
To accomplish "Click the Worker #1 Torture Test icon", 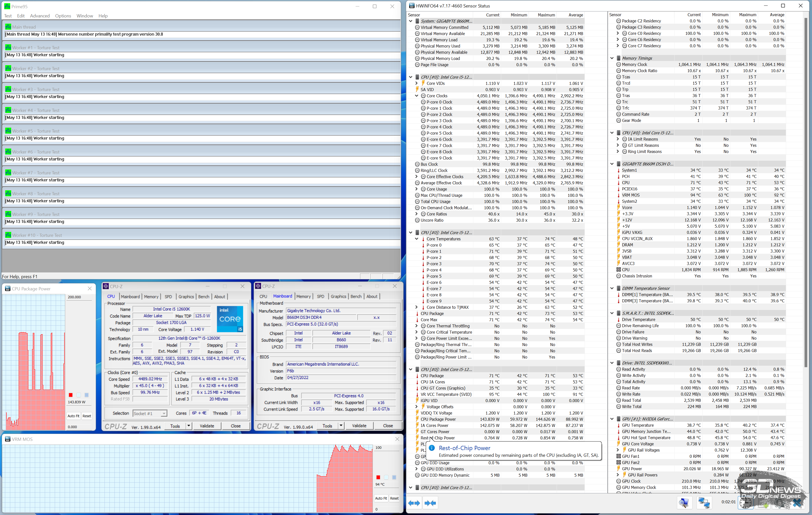I will coord(8,48).
